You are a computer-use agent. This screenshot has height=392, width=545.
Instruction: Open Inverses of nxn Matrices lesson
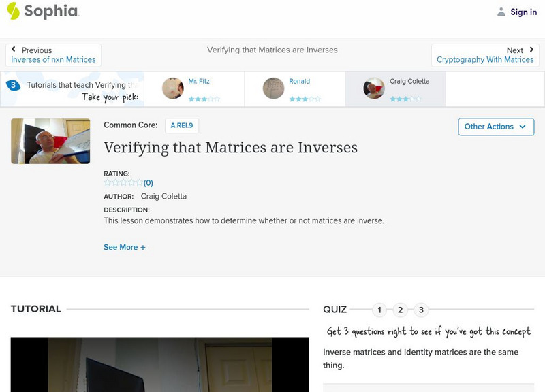point(53,60)
